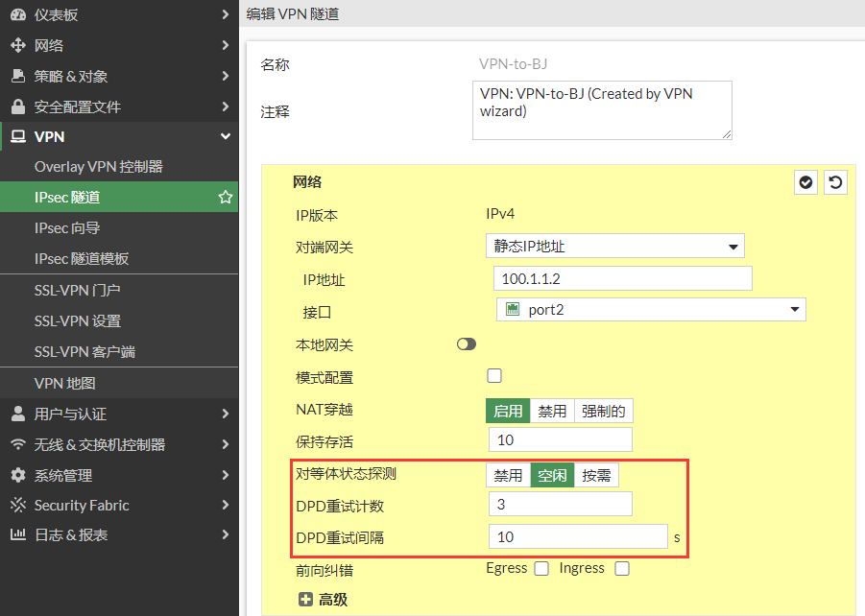Expand the 网络 menu in sidebar
The image size is (865, 616).
pyautogui.click(x=119, y=45)
